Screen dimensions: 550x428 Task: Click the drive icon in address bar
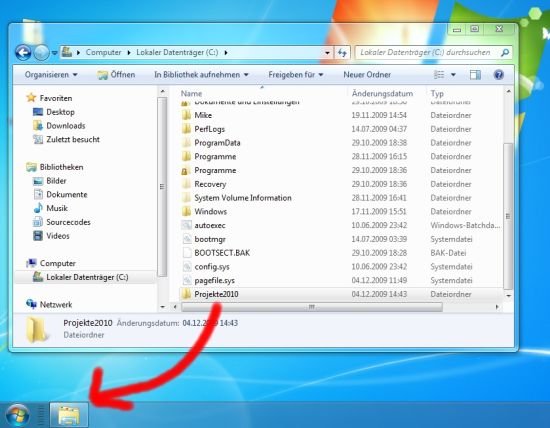(x=67, y=53)
